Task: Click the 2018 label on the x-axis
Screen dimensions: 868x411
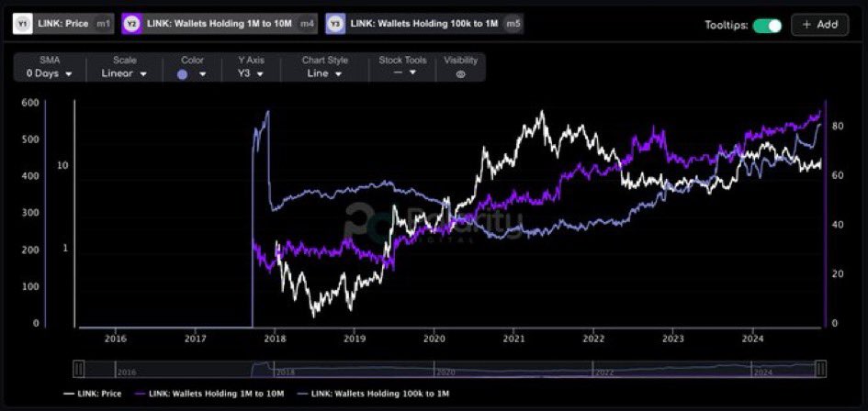Action: click(275, 338)
